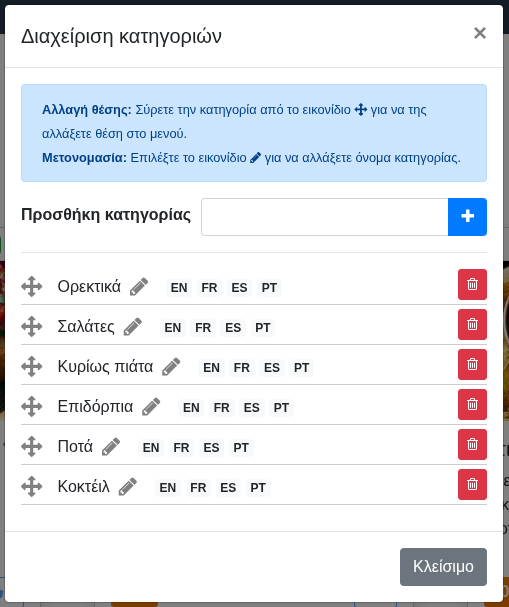
Task: Open EN translation for Επιδόρπια
Action: (x=191, y=408)
